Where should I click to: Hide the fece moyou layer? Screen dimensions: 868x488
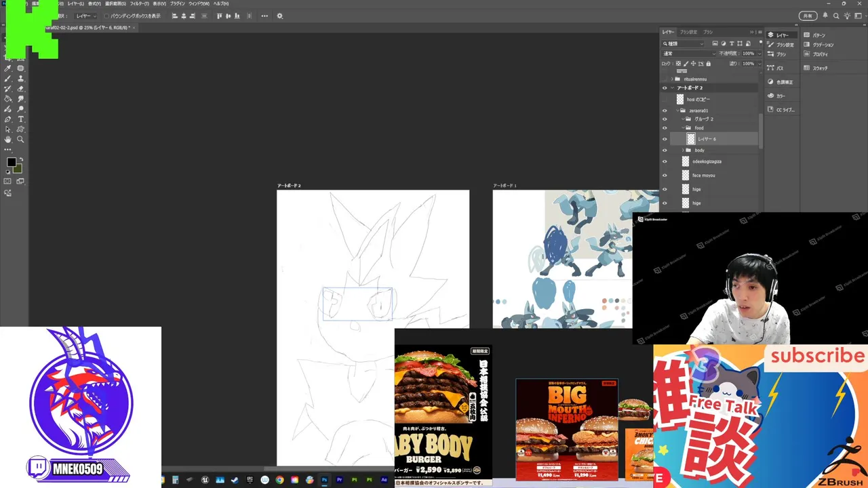665,176
